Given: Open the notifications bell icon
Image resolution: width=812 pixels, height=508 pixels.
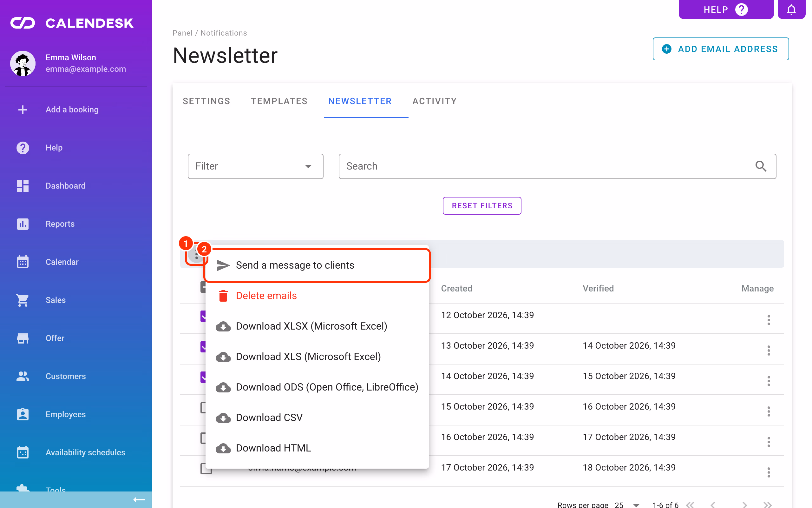Looking at the screenshot, I should 791,10.
